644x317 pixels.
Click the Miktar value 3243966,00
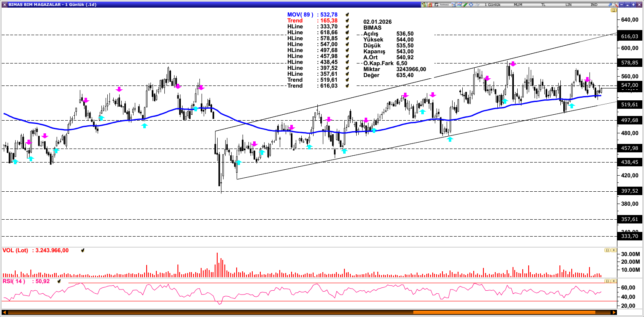coord(411,69)
